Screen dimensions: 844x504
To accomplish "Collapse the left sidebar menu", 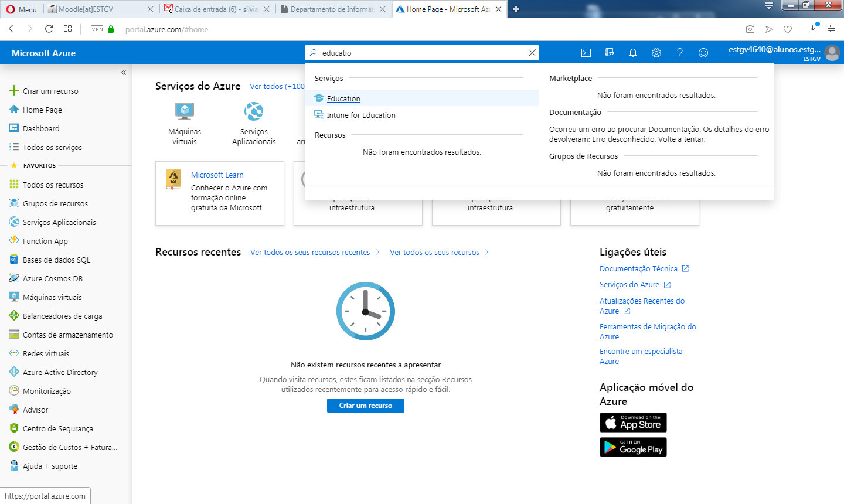I will click(124, 73).
